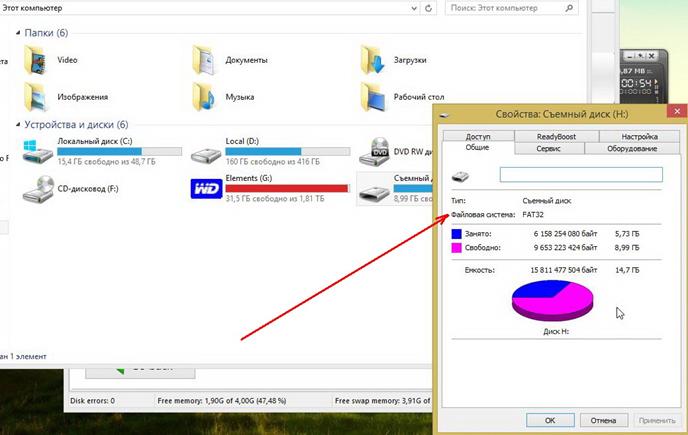This screenshot has width=688, height=435.
Task: Select the CD-дисковод (F:) drive
Action: (x=38, y=187)
